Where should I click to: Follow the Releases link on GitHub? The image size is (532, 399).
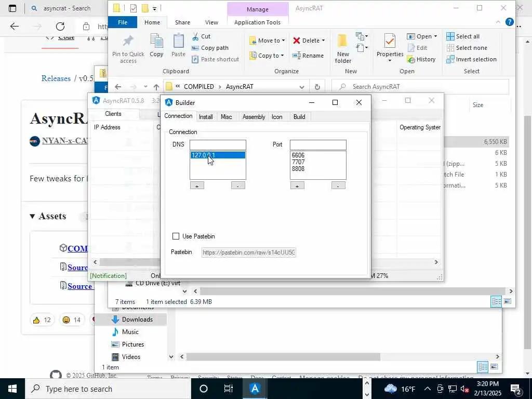click(56, 78)
